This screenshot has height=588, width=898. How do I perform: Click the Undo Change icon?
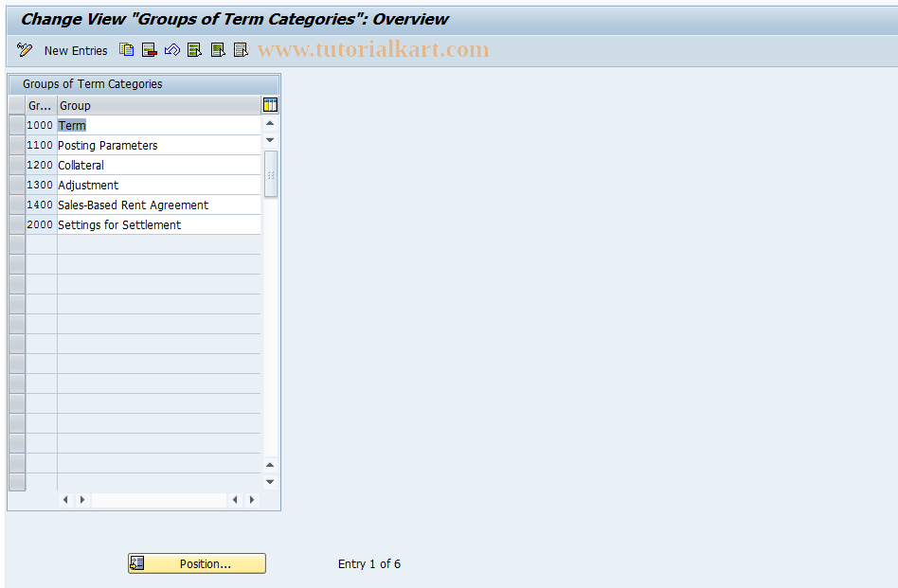pos(171,50)
